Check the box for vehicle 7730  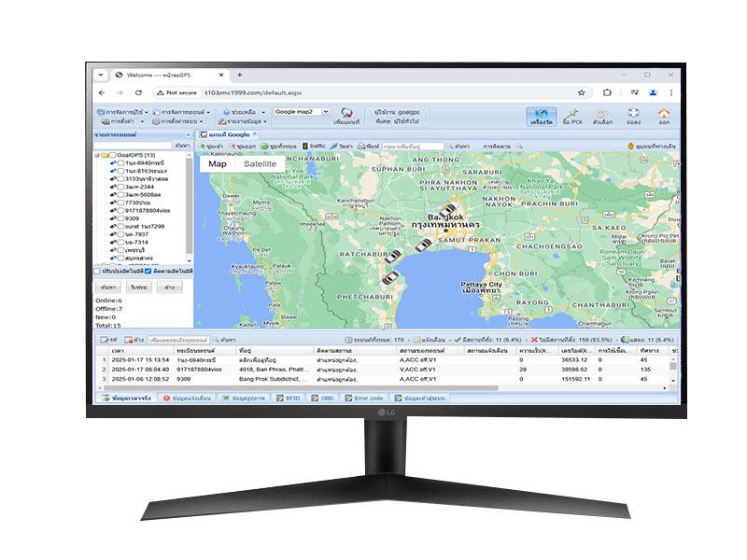tap(121, 203)
